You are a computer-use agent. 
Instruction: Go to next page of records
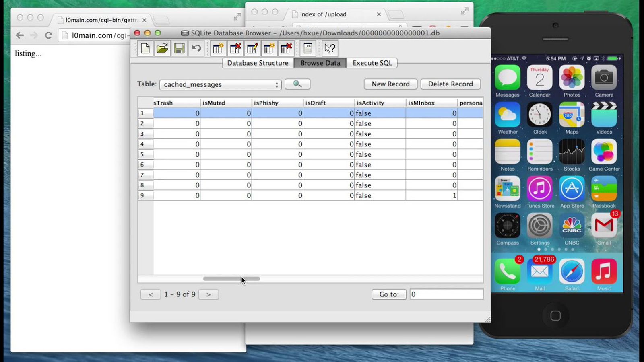click(208, 294)
